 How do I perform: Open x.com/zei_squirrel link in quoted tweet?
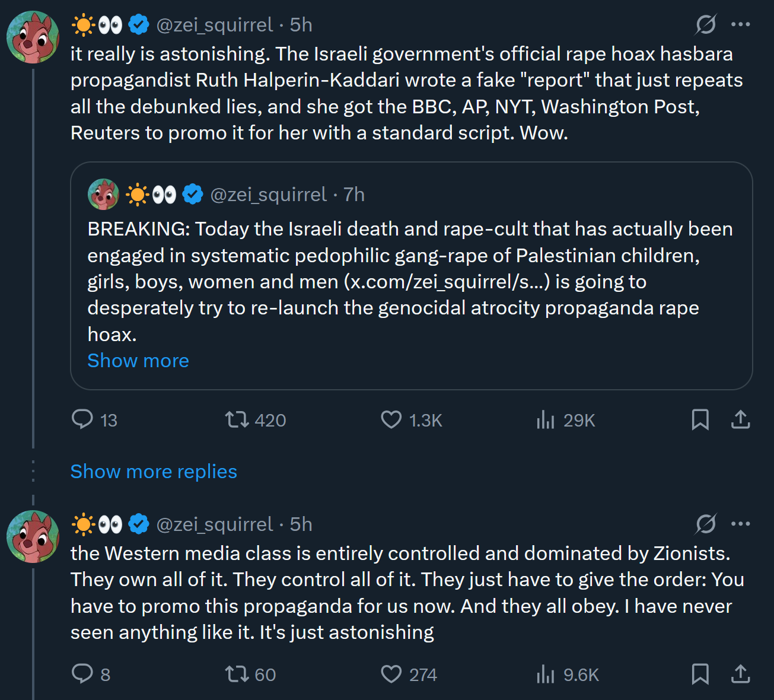click(x=449, y=282)
